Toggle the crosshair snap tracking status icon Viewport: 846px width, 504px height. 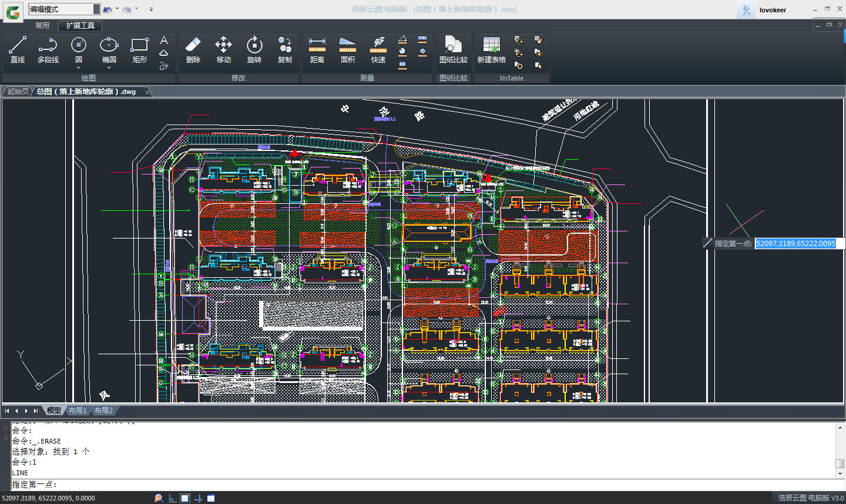click(198, 498)
